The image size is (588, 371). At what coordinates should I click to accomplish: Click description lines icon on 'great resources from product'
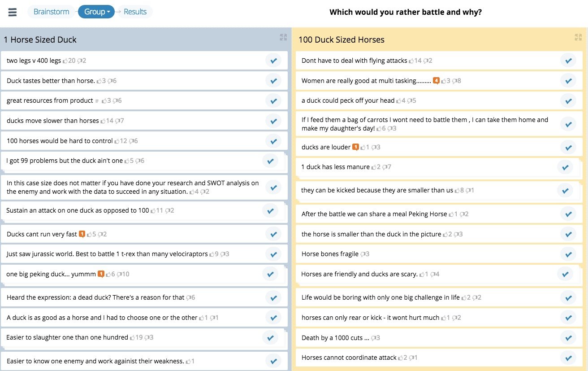[97, 101]
